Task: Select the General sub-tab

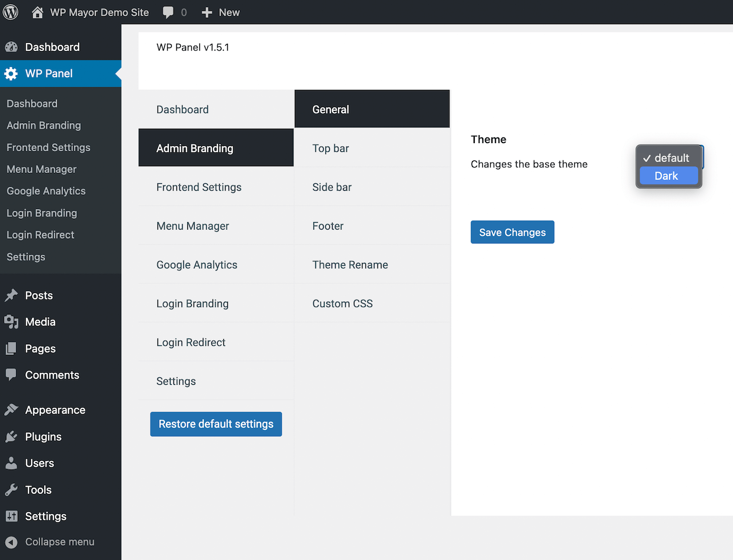Action: click(372, 109)
